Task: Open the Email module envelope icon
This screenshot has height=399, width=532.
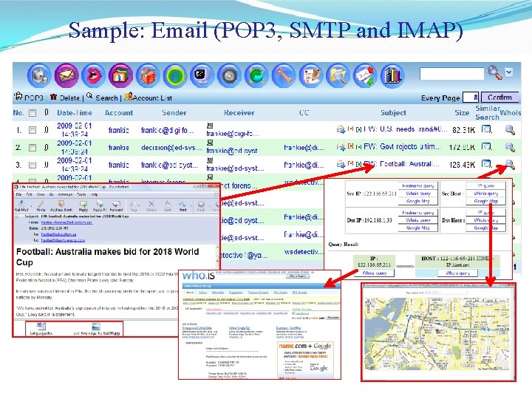Action: [x=66, y=75]
